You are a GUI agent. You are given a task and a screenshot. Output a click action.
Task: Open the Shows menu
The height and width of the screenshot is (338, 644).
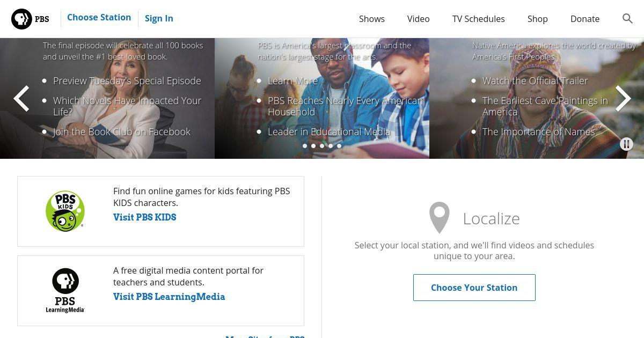tap(372, 19)
